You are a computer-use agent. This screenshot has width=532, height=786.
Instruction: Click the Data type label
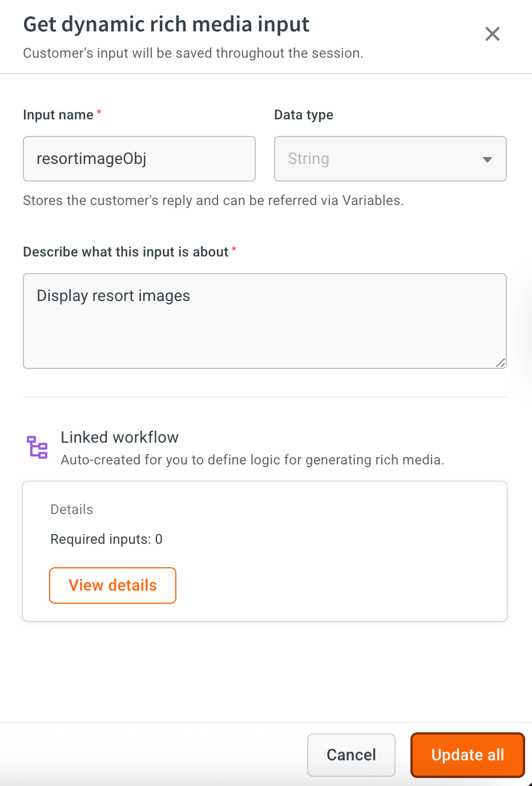point(304,115)
